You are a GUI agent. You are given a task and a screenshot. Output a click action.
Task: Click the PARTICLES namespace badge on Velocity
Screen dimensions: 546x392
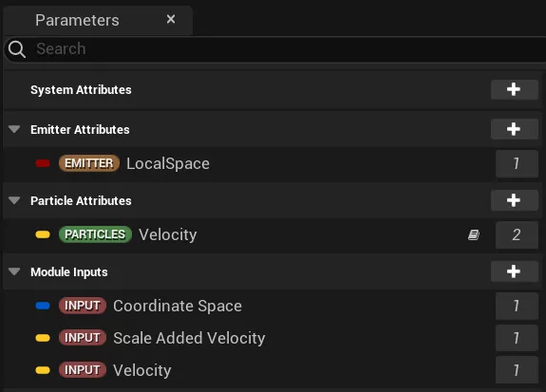pos(95,234)
